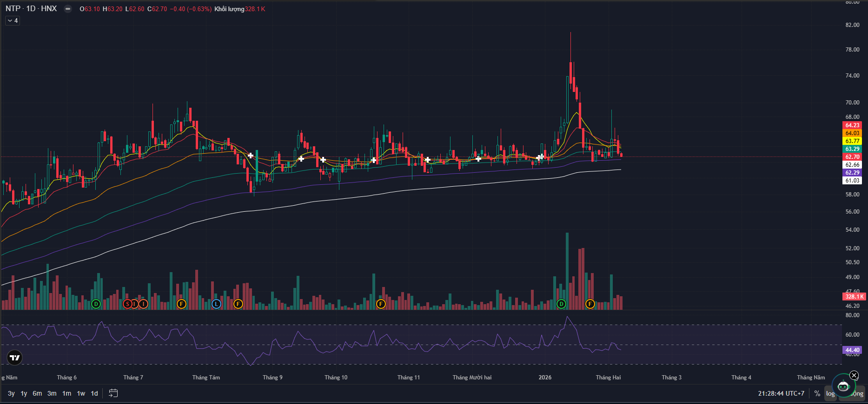Click the red S event marker
Viewport: 868px width, 404px height.
coord(128,304)
